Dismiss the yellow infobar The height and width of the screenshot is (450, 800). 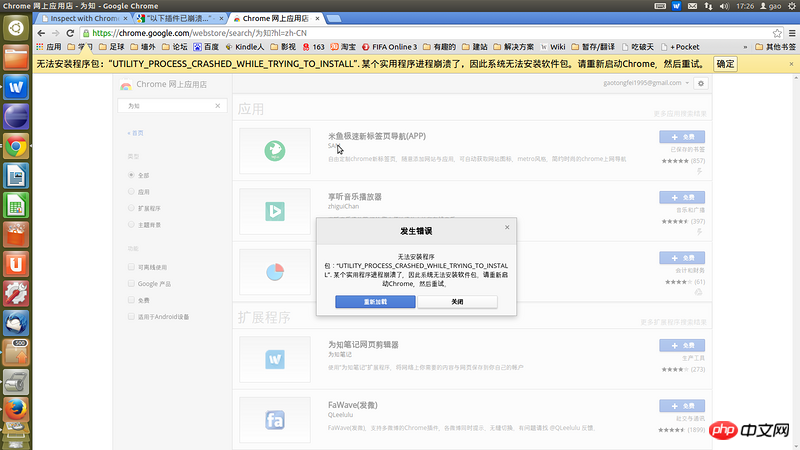click(791, 64)
